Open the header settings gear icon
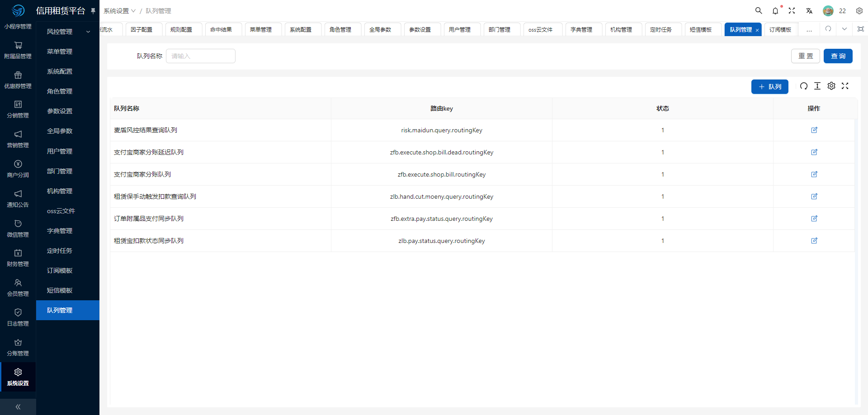This screenshot has height=415, width=868. (x=859, y=10)
